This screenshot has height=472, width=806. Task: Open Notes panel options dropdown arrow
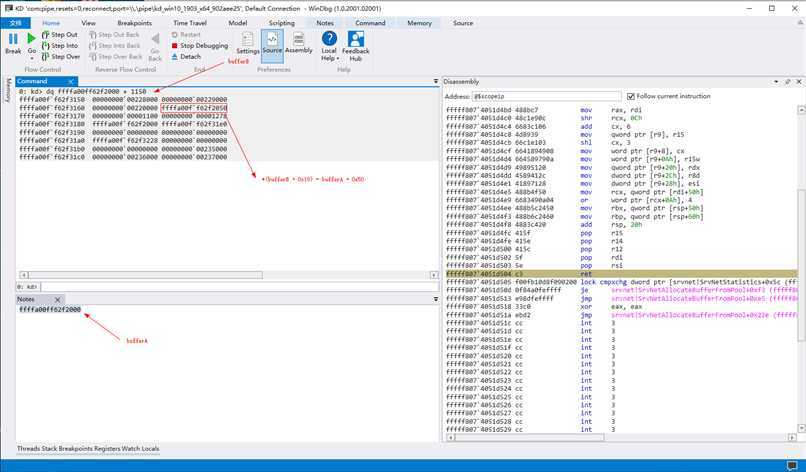[x=435, y=299]
